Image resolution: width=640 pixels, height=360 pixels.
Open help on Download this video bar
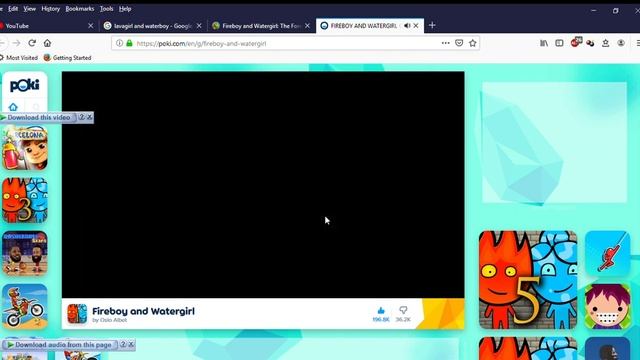click(x=82, y=117)
